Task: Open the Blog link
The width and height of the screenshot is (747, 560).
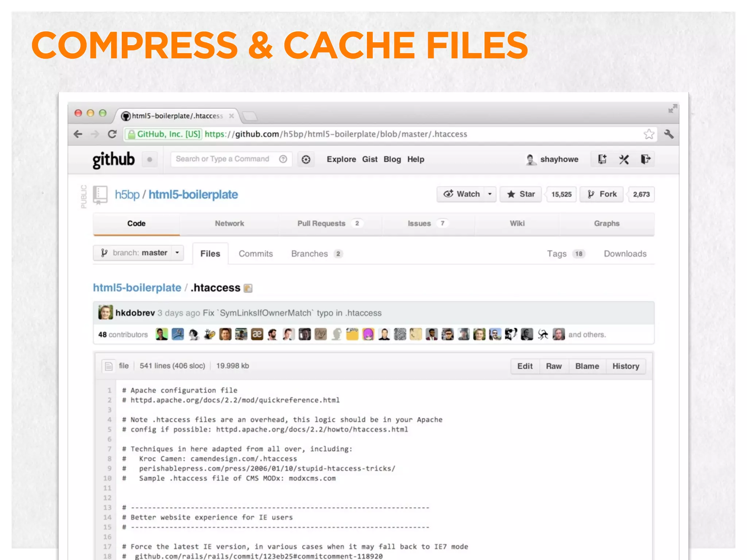Action: [392, 159]
